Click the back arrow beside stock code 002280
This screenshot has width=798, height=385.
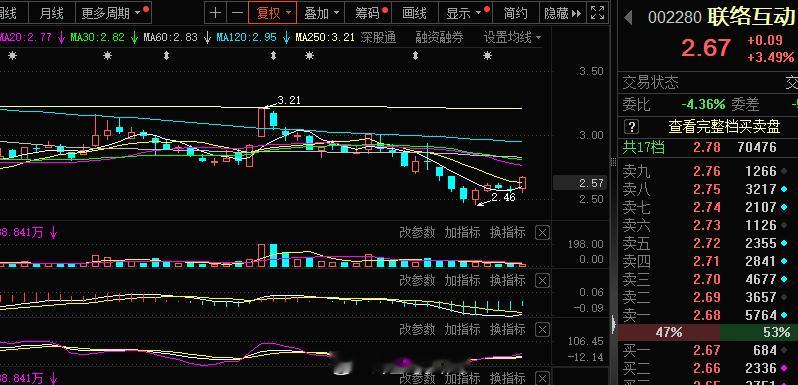pyautogui.click(x=629, y=18)
